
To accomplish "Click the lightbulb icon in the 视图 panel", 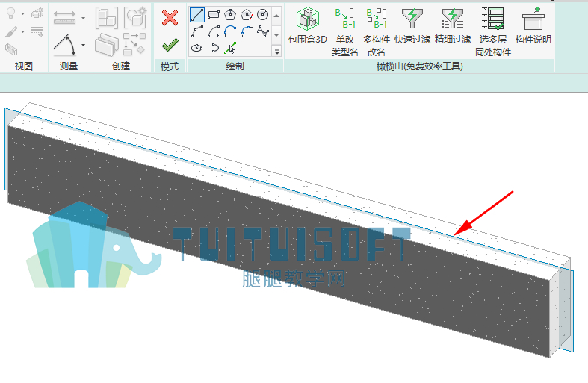I will pyautogui.click(x=11, y=14).
